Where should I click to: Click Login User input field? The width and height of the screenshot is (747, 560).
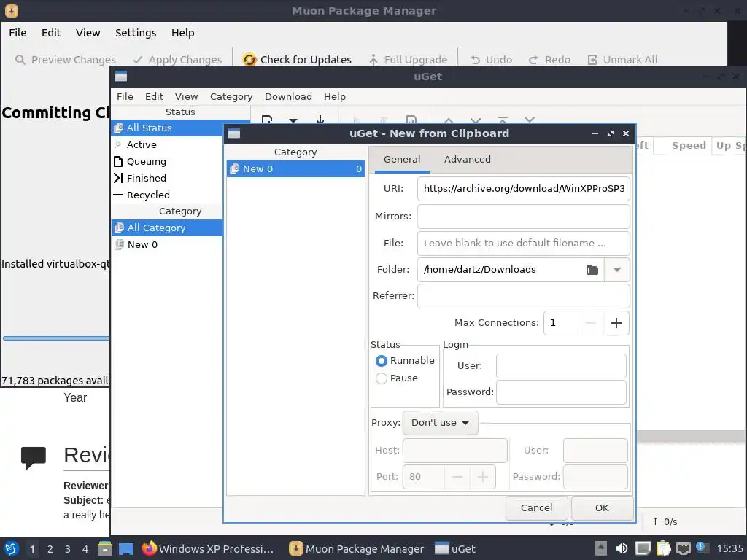(x=561, y=366)
